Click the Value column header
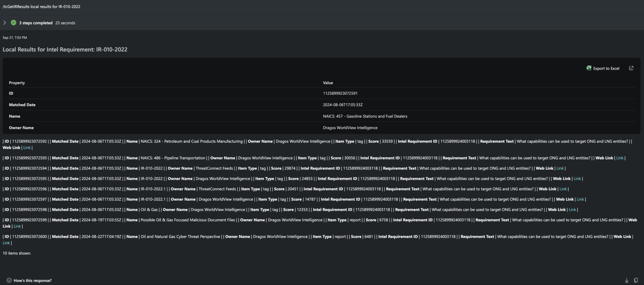This screenshot has width=644, height=285. tap(328, 83)
